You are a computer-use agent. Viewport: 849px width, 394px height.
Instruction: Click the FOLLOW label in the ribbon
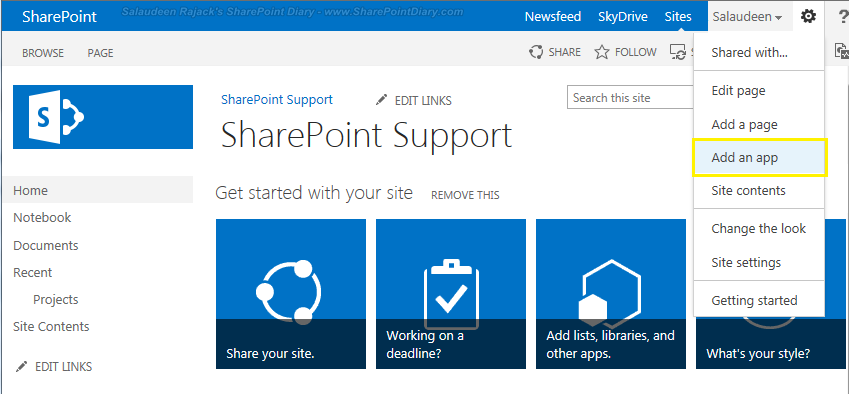[x=636, y=52]
